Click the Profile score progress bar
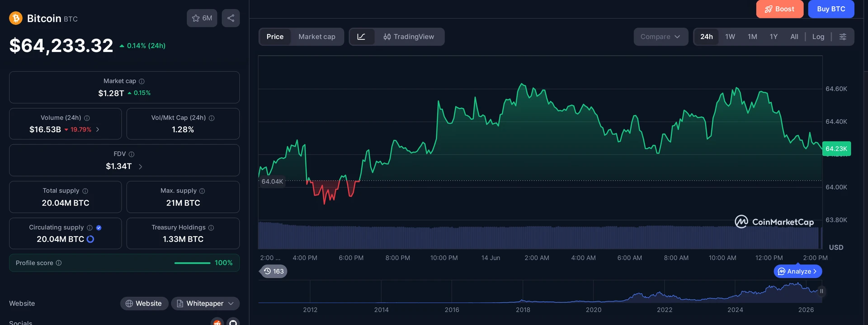Screen dimensions: 868x325 pyautogui.click(x=193, y=263)
